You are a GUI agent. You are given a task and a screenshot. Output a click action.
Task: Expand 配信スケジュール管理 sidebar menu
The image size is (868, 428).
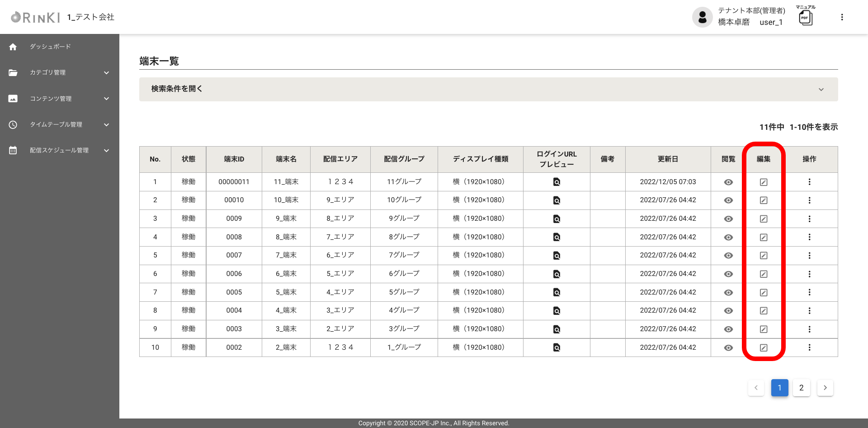[60, 151]
